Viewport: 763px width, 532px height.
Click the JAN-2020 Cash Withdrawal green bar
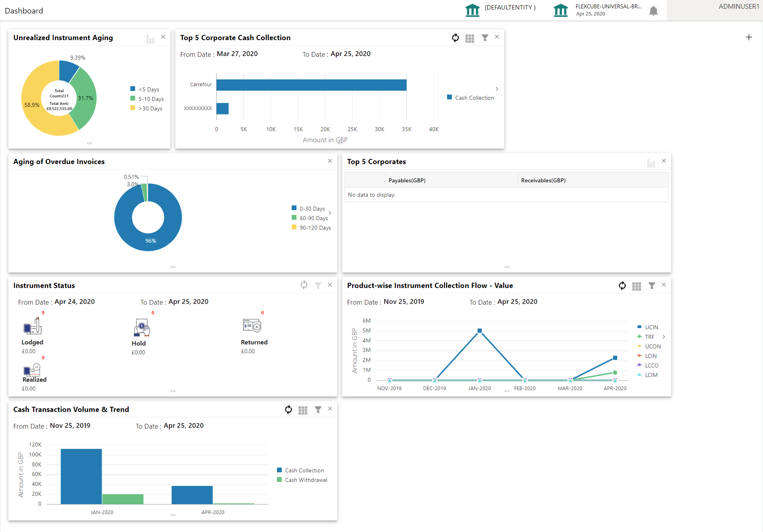pyautogui.click(x=123, y=499)
